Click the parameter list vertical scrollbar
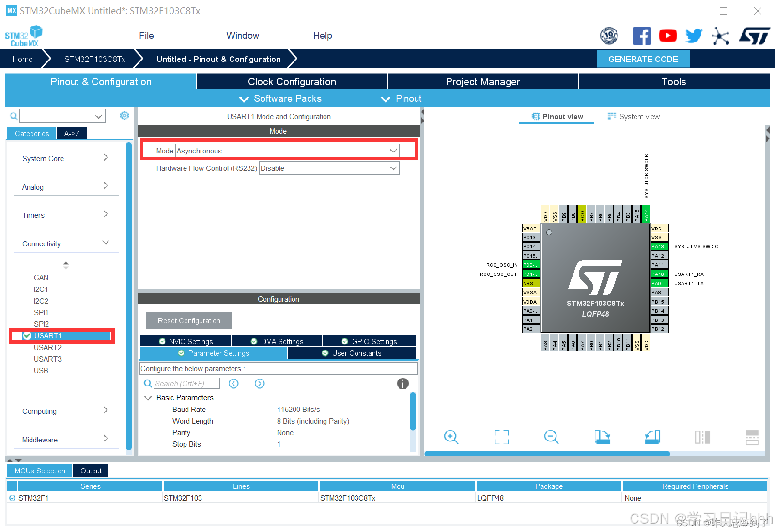The height and width of the screenshot is (532, 775). (413, 411)
